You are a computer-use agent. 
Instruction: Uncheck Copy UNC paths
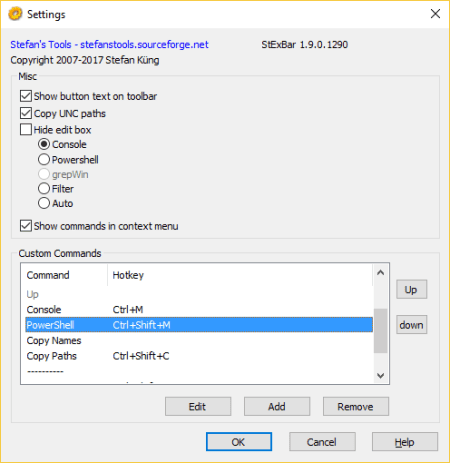26,113
